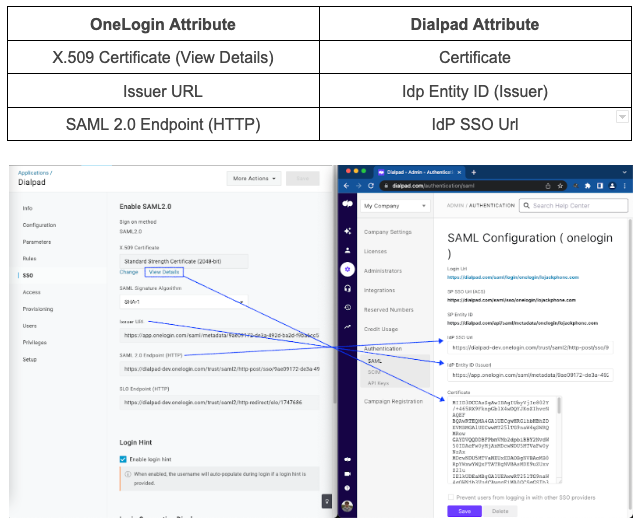Open API Keys under Authentication

click(378, 383)
